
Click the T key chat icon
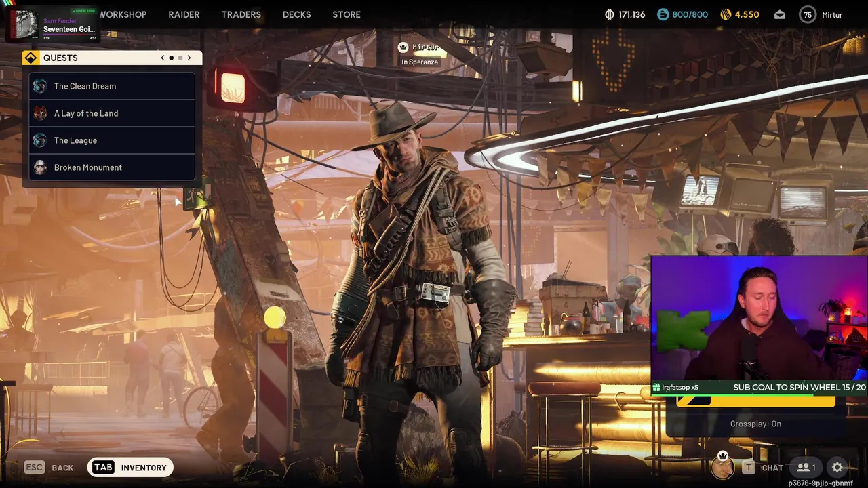[748, 467]
